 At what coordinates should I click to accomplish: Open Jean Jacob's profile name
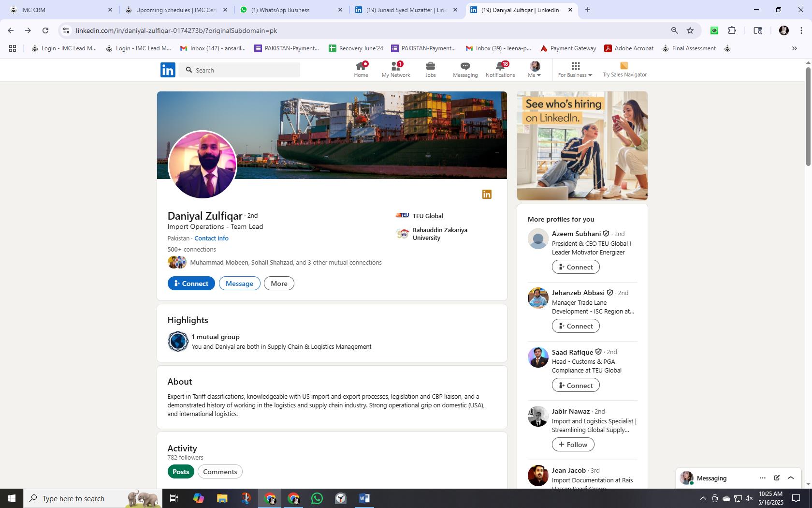[568, 470]
